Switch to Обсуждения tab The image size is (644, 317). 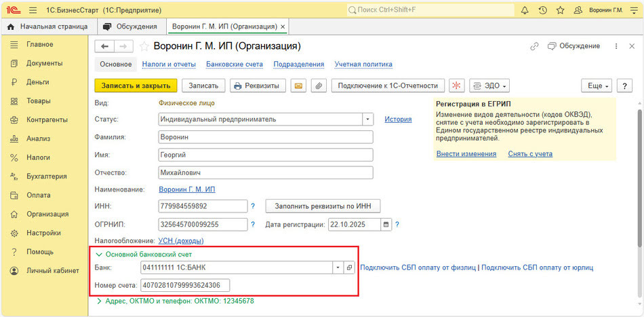[131, 26]
